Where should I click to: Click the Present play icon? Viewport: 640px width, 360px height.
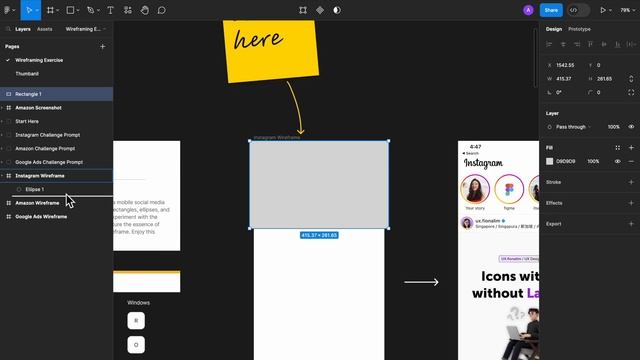pyautogui.click(x=602, y=10)
